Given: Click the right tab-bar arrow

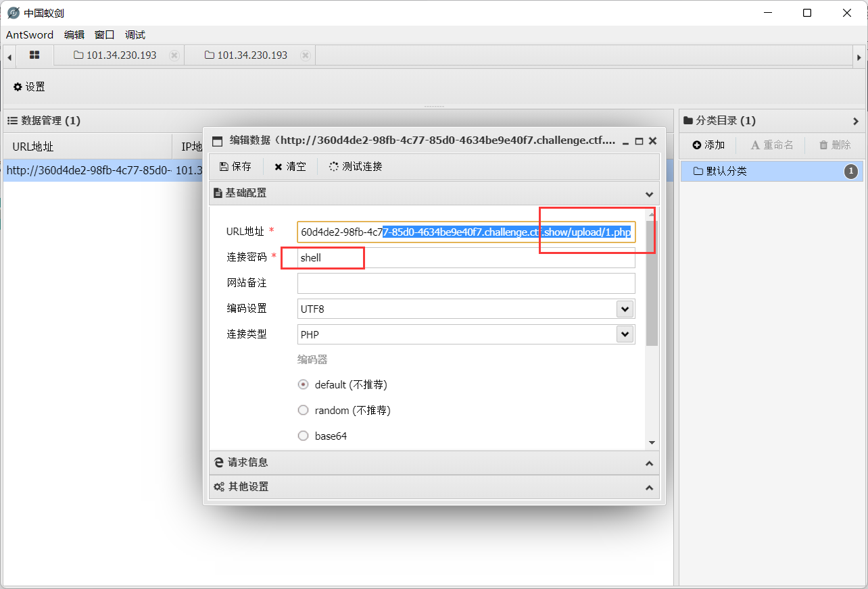Looking at the screenshot, I should click(x=859, y=57).
